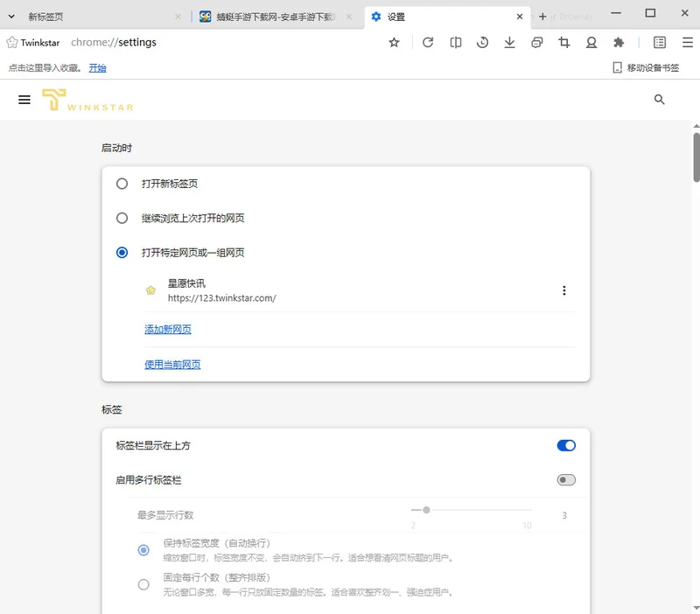Image resolution: width=700 pixels, height=614 pixels.
Task: Open a new tab with plus button
Action: coord(542,17)
